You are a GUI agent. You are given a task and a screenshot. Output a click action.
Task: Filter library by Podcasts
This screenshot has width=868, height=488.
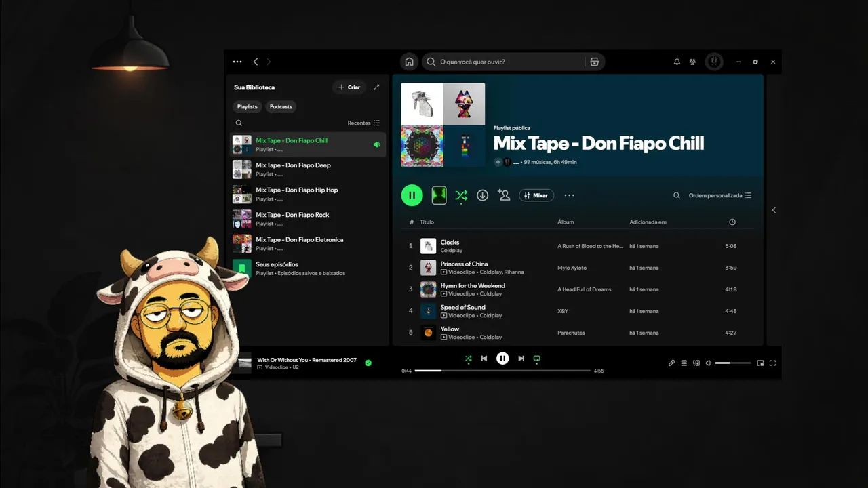281,106
